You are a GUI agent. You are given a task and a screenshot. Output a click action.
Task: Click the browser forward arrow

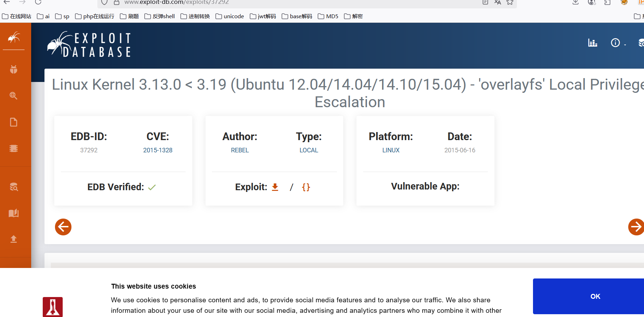pyautogui.click(x=22, y=2)
